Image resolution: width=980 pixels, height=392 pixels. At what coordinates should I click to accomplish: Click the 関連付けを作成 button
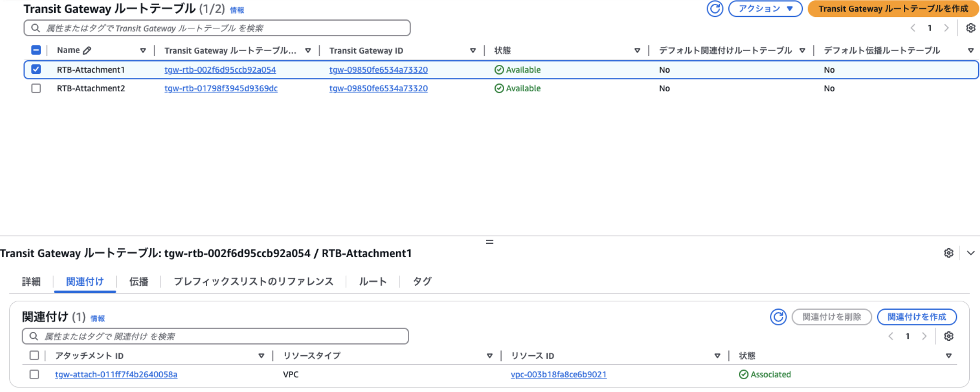(x=916, y=317)
